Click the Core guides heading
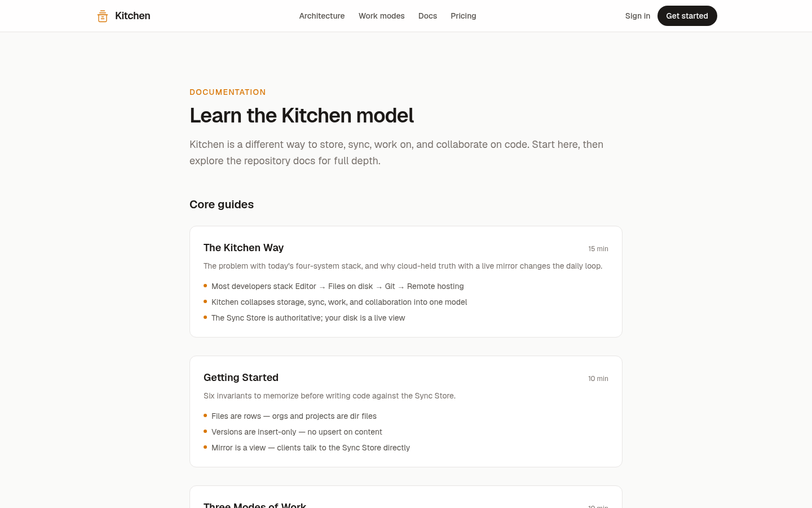This screenshot has width=812, height=508. coord(222,204)
